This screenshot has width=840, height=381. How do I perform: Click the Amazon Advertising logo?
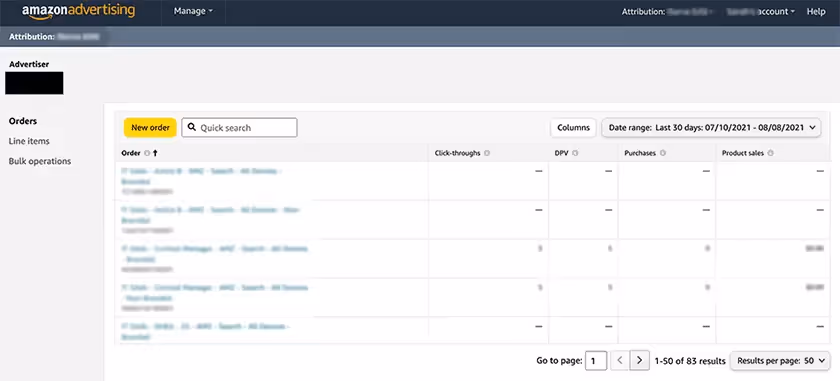pos(78,11)
